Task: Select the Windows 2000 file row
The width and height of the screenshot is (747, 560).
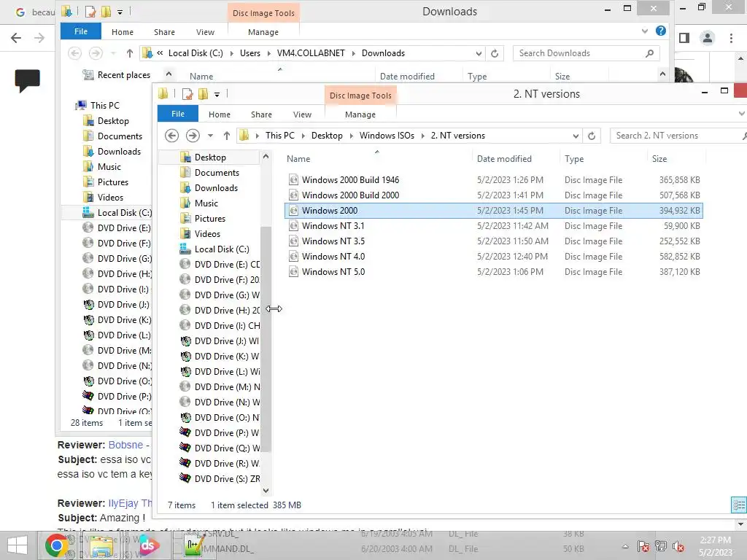Action: 494,211
